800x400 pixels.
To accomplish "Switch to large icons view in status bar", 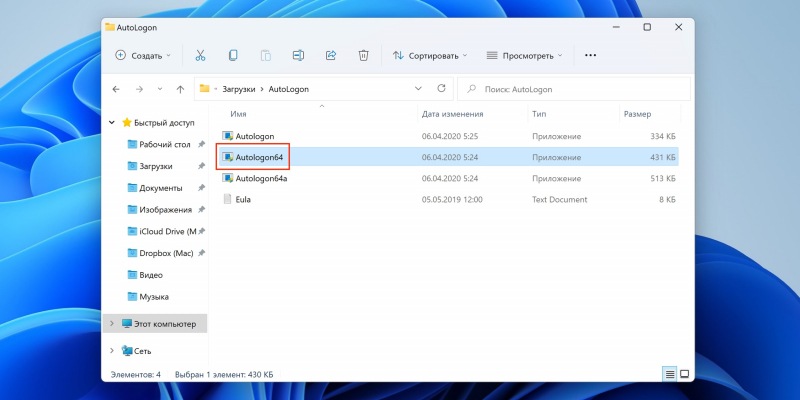I will (685, 374).
